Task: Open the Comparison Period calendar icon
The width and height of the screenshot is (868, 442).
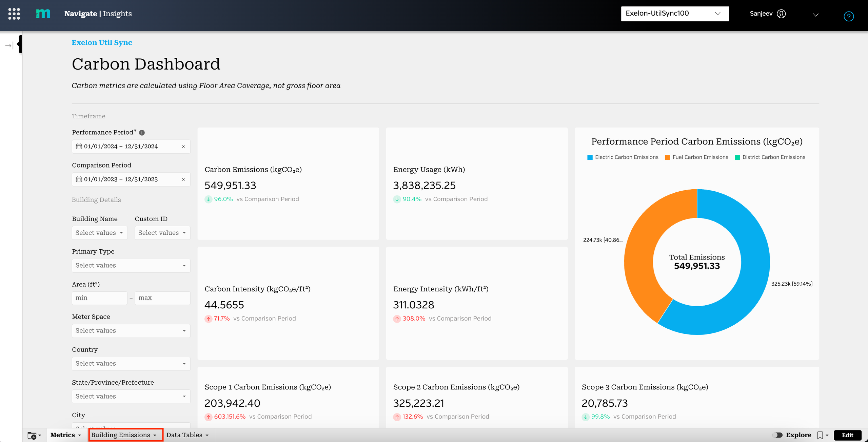Action: click(79, 179)
